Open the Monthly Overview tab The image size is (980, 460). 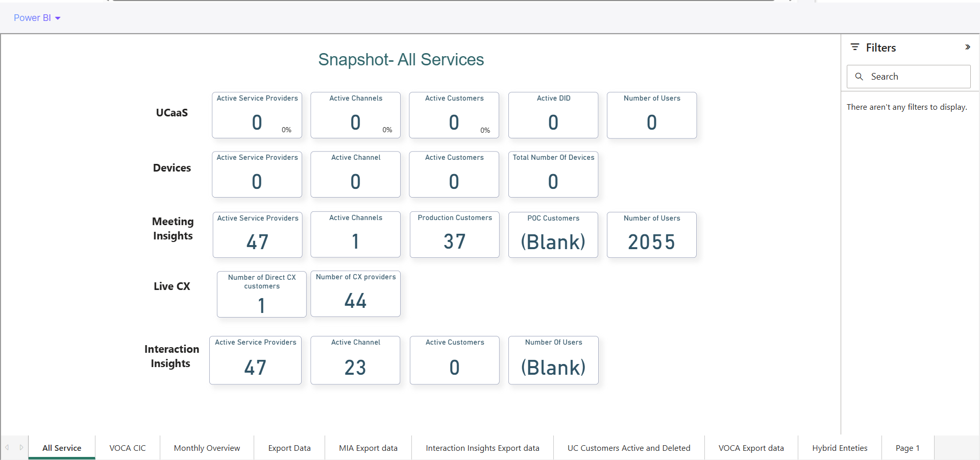[x=207, y=448]
